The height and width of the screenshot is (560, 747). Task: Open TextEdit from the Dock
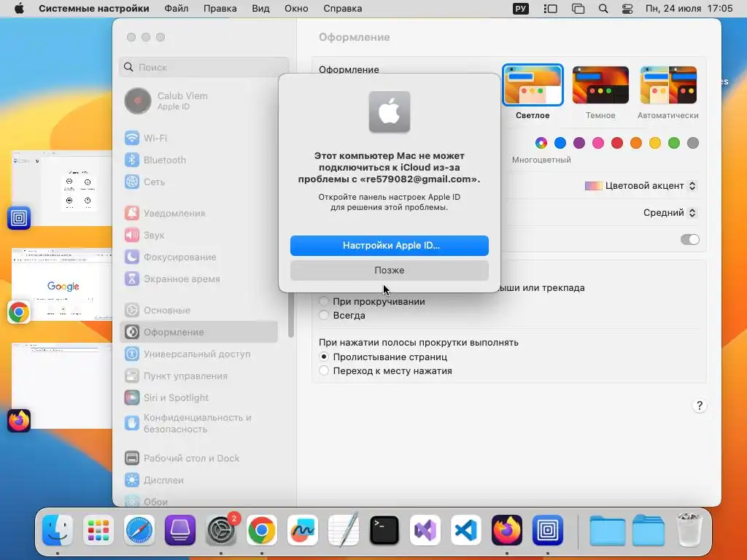coord(344,530)
